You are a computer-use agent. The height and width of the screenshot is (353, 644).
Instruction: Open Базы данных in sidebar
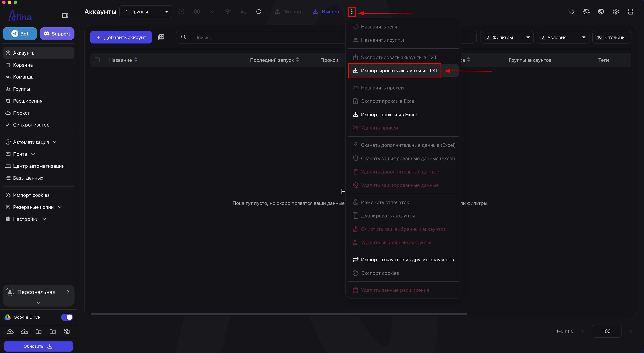point(39,178)
